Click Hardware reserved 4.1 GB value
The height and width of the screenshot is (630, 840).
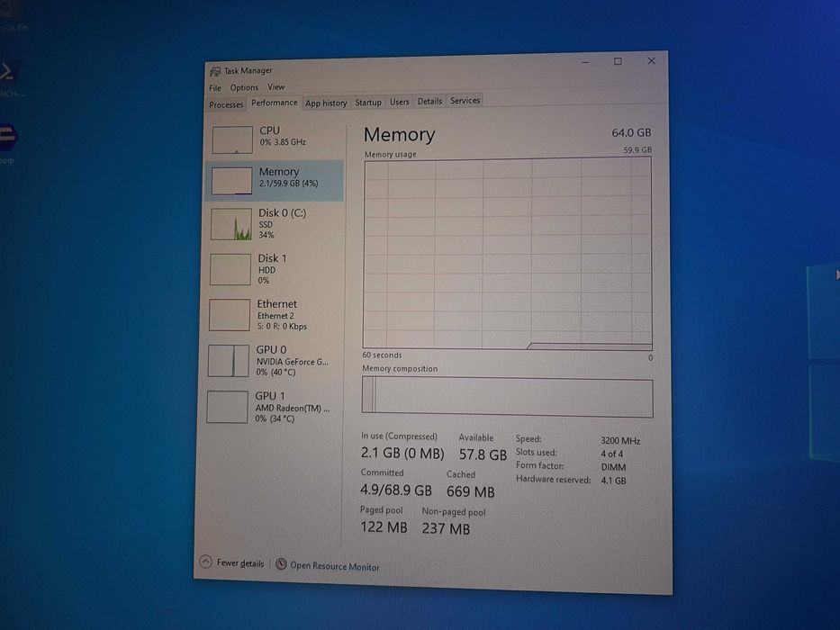613,481
